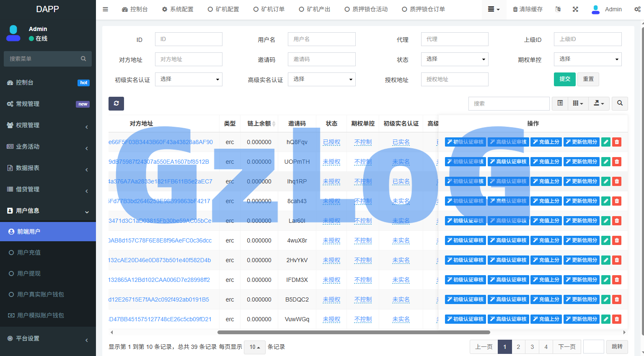Go to page 3 of the records

[532, 347]
